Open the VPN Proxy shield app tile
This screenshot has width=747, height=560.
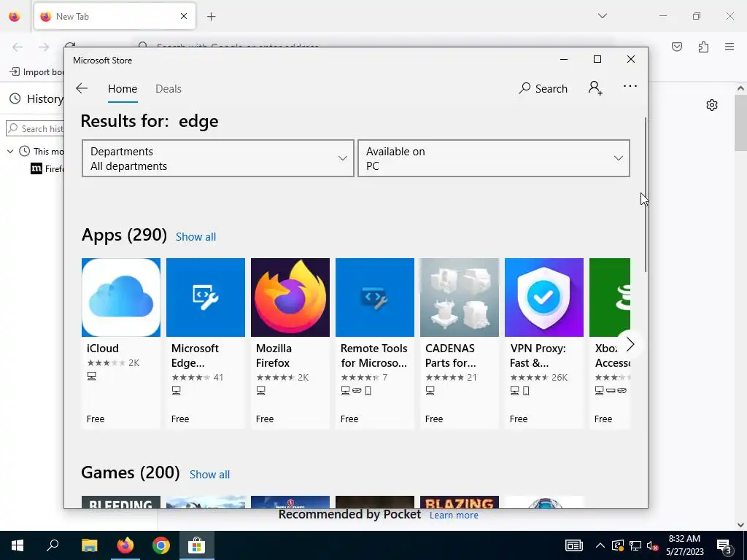pyautogui.click(x=544, y=343)
